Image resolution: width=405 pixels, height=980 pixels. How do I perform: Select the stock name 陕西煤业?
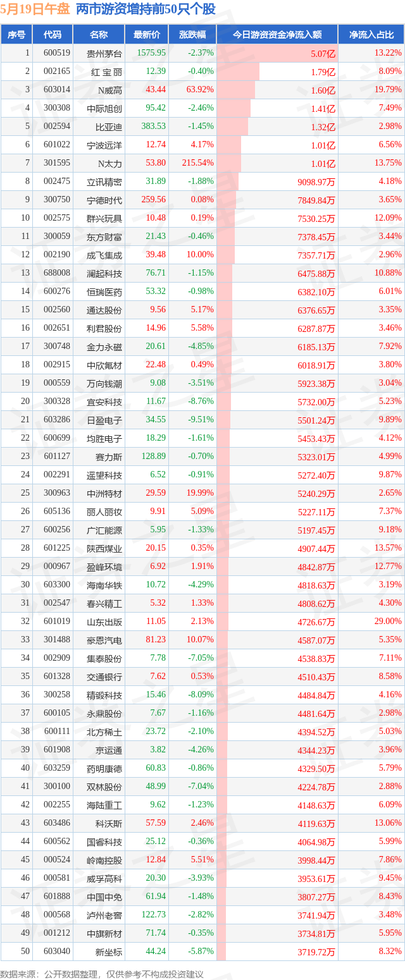coord(104,548)
